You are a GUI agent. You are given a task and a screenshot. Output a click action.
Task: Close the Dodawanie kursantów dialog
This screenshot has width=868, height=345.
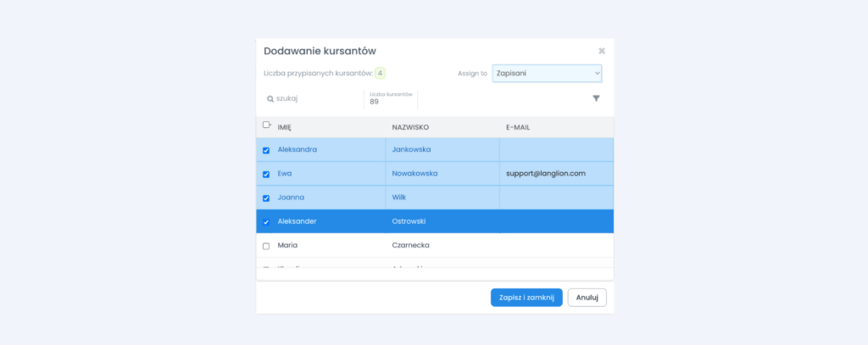(x=602, y=51)
